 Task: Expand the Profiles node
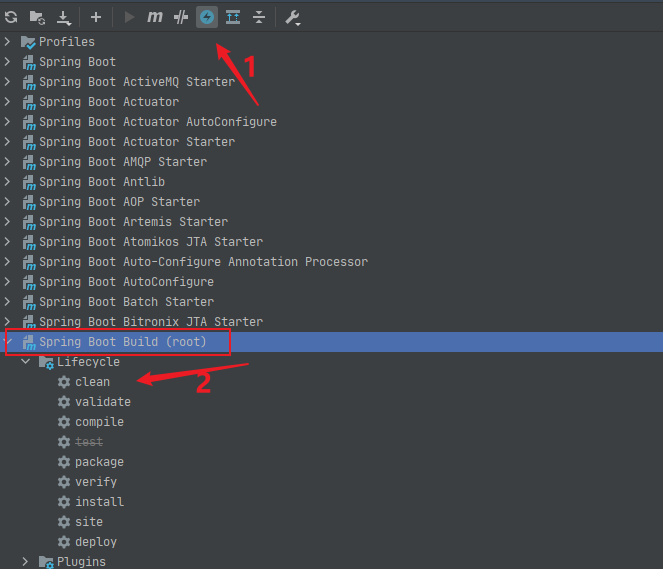[7, 41]
